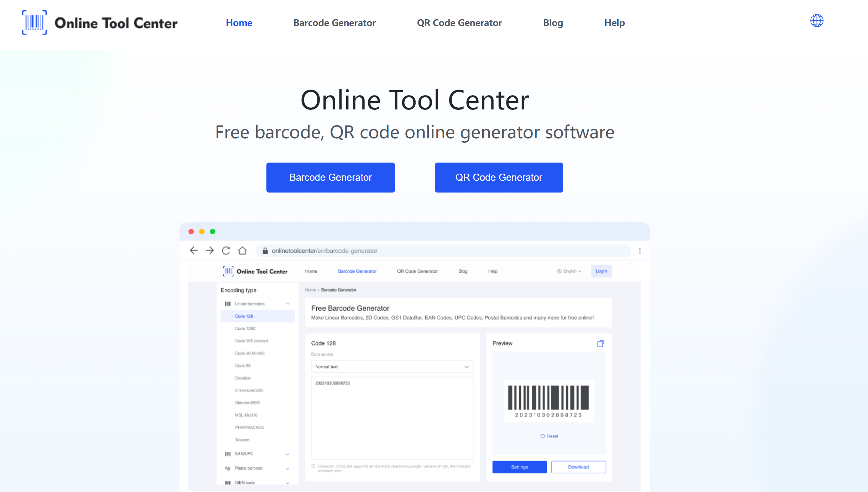The height and width of the screenshot is (492, 868).
Task: Click the Settings button
Action: coord(520,466)
